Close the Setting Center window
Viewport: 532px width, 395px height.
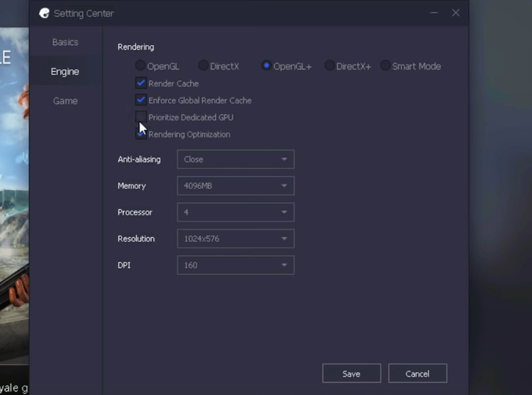point(456,13)
